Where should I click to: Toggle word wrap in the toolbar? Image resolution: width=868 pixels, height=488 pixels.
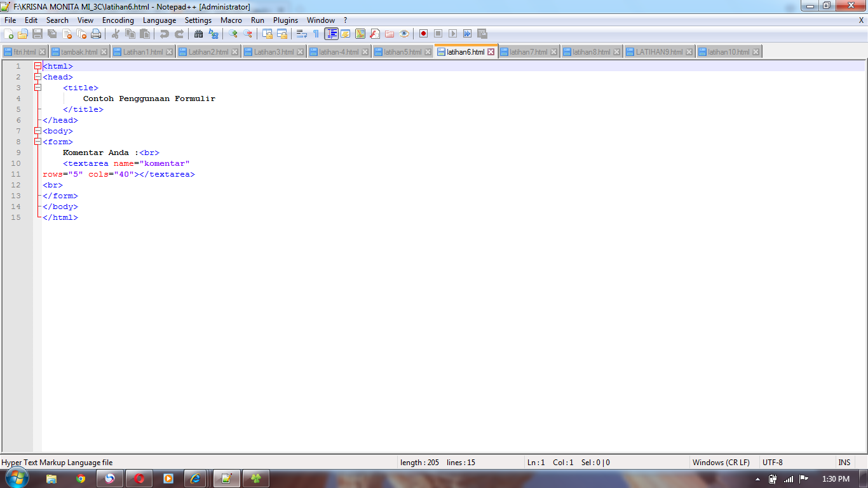click(x=301, y=34)
